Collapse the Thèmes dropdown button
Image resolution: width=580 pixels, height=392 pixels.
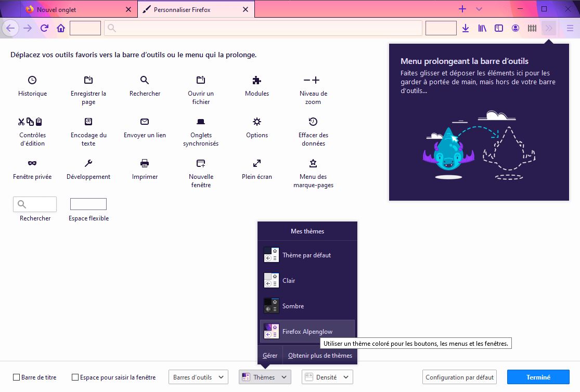[265, 377]
